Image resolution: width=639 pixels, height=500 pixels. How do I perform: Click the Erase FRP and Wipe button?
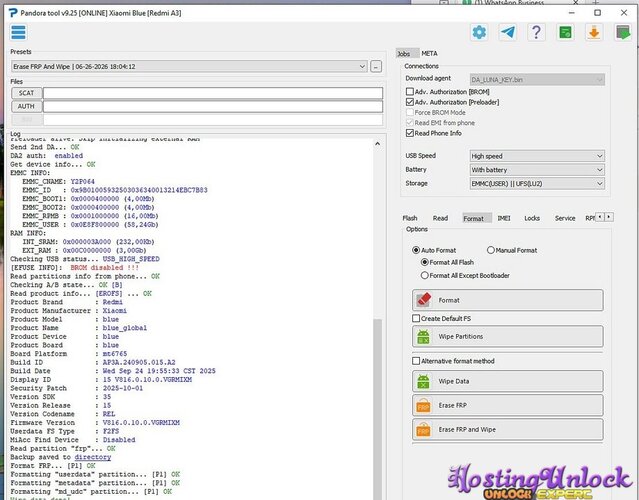(x=507, y=430)
